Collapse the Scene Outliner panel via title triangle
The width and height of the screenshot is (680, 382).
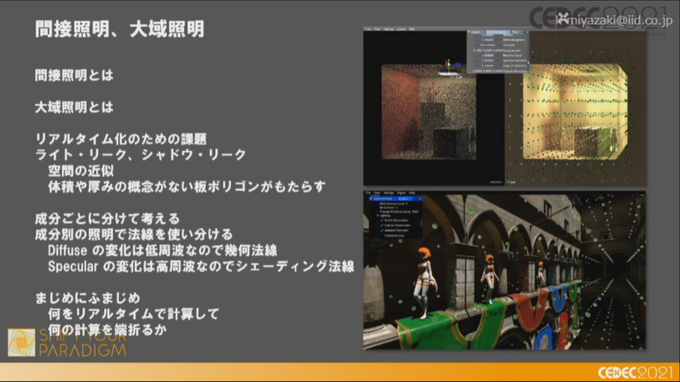(x=371, y=199)
